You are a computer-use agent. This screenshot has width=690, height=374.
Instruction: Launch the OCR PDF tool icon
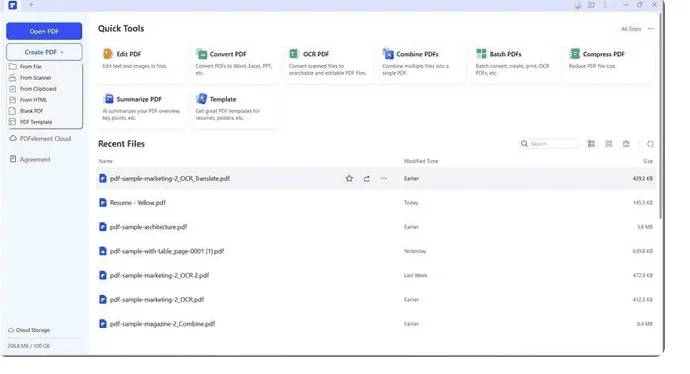(x=294, y=54)
